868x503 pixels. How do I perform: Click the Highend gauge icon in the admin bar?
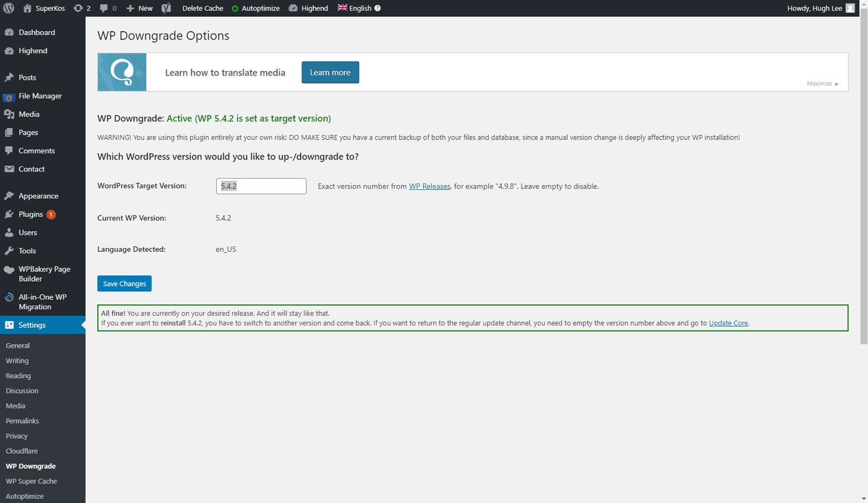[x=293, y=8]
